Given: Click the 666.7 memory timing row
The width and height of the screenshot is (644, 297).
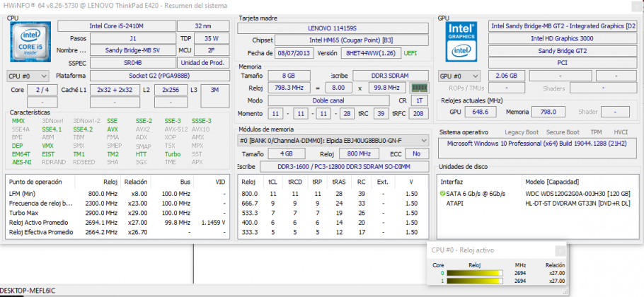Looking at the screenshot, I should click(333, 203).
